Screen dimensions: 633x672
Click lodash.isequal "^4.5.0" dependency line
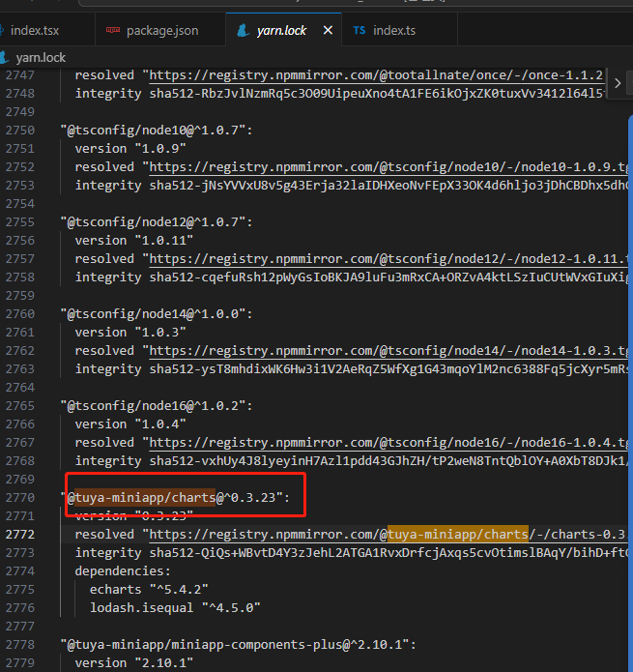pyautogui.click(x=175, y=608)
